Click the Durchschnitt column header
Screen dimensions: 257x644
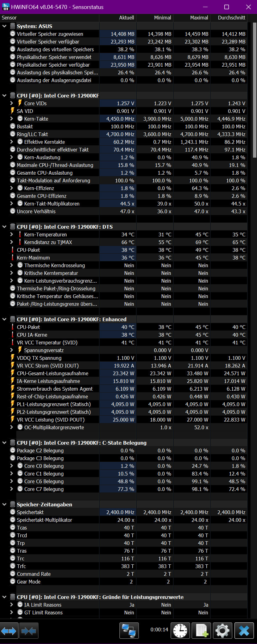[229, 18]
